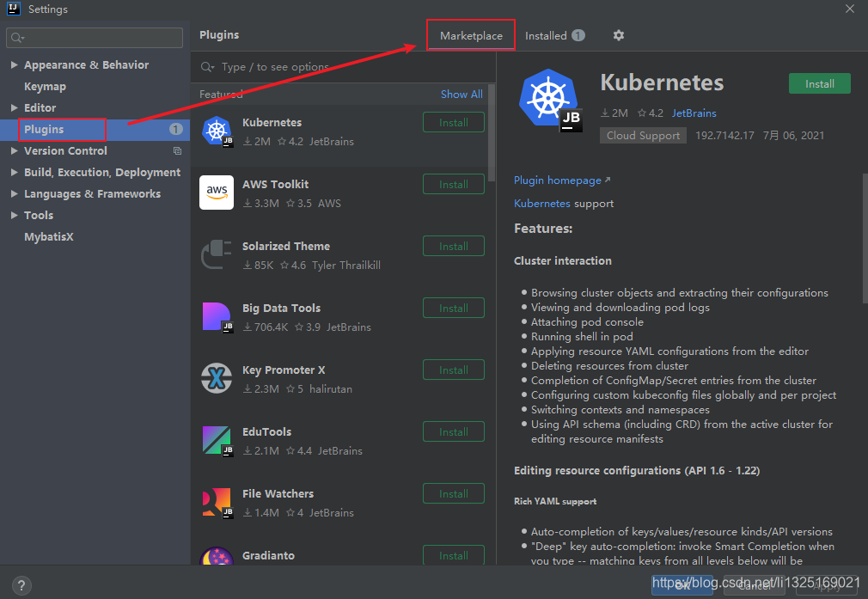Open Appearance & Behavior settings
This screenshot has height=599, width=868.
(86, 64)
